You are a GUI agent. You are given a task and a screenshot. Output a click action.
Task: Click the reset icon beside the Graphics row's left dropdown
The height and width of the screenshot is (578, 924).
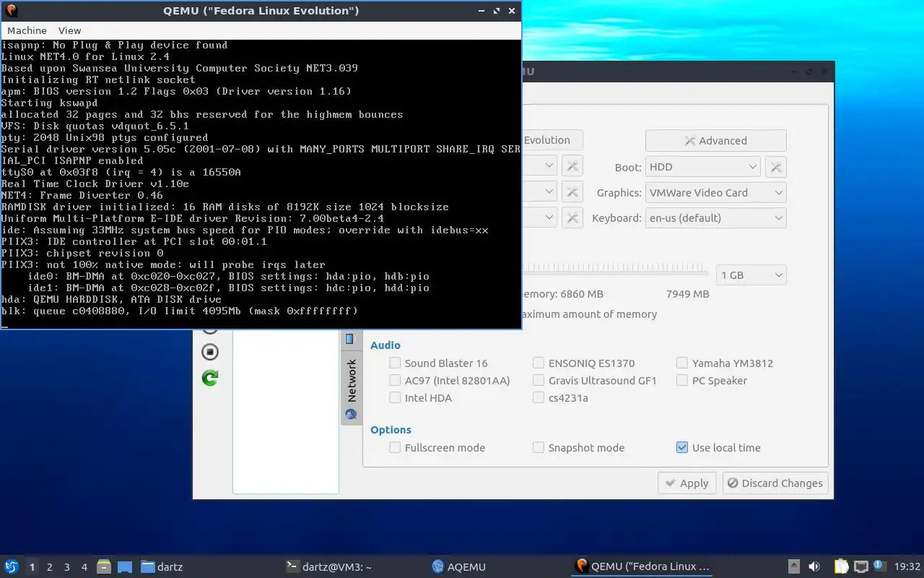pos(572,192)
